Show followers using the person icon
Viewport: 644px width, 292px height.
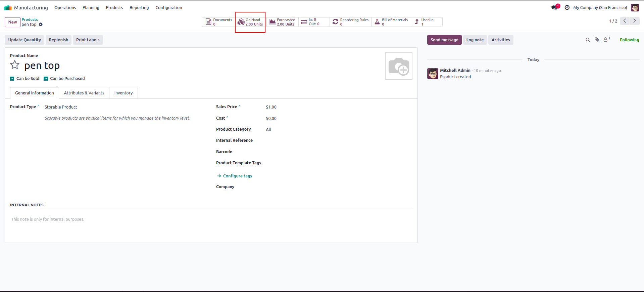click(x=606, y=40)
